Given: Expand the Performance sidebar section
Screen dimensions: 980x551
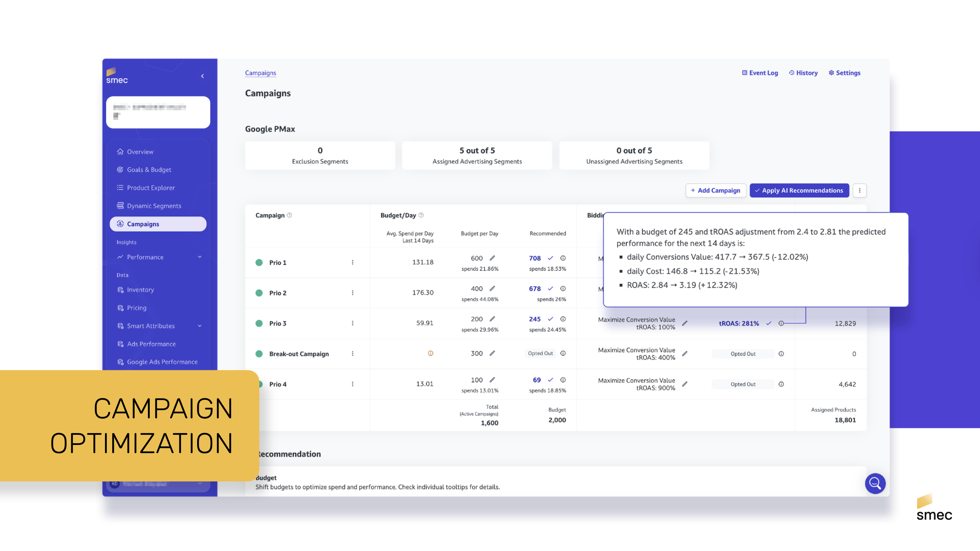Looking at the screenshot, I should (x=200, y=257).
